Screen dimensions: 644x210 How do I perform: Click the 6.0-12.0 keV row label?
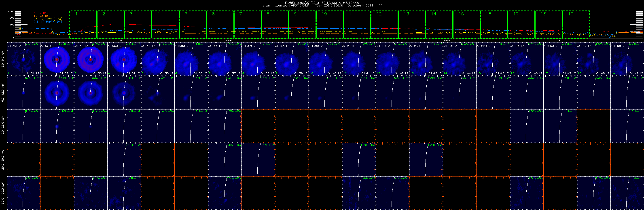click(3, 92)
